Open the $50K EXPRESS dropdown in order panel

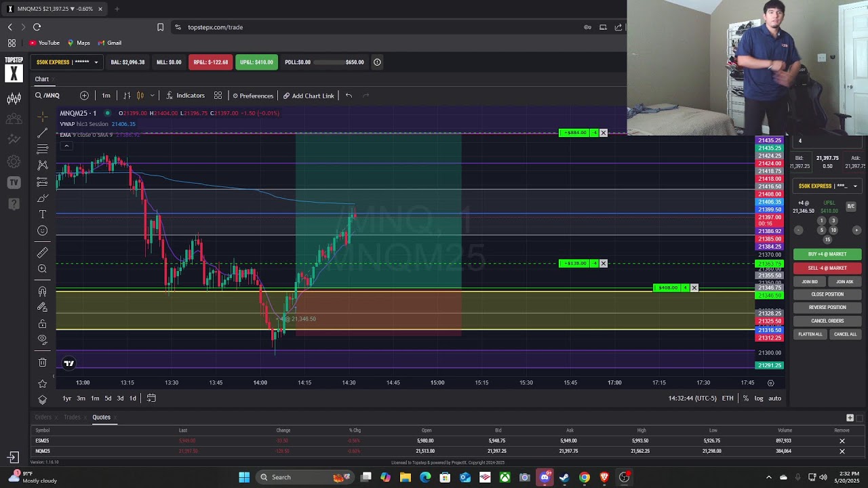click(827, 186)
